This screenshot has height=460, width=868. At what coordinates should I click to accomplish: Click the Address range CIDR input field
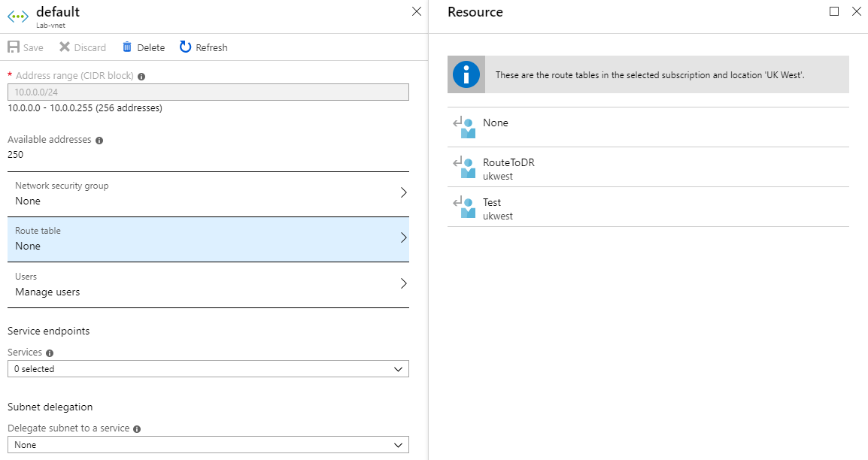[x=208, y=92]
